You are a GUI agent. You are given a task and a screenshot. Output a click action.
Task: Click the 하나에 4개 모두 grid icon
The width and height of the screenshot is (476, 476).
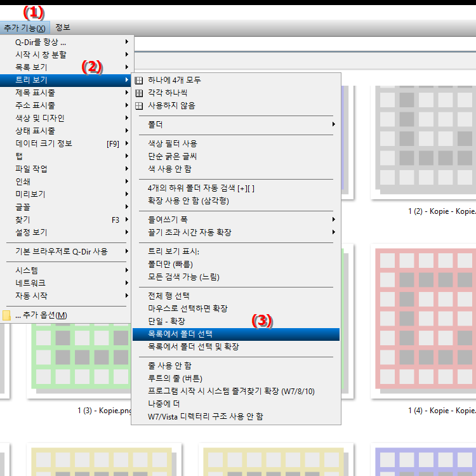(x=139, y=80)
